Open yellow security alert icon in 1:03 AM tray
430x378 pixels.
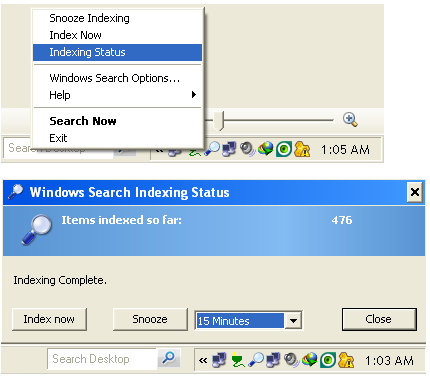346,360
